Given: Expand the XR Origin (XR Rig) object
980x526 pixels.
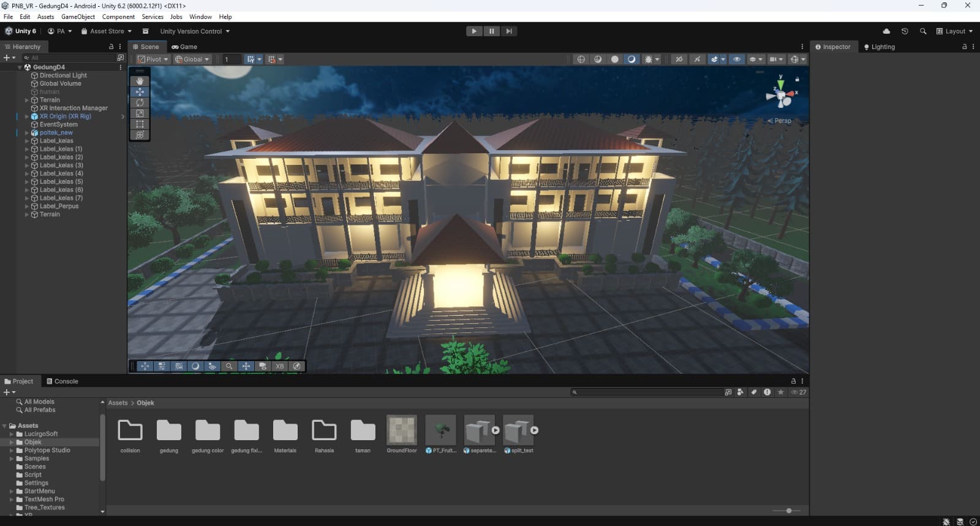Looking at the screenshot, I should click(27, 116).
